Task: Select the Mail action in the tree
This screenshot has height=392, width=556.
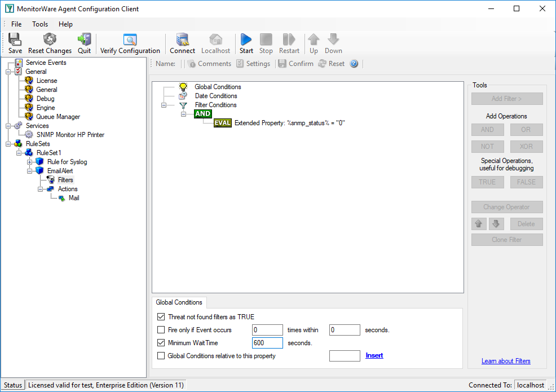Action: pos(74,198)
